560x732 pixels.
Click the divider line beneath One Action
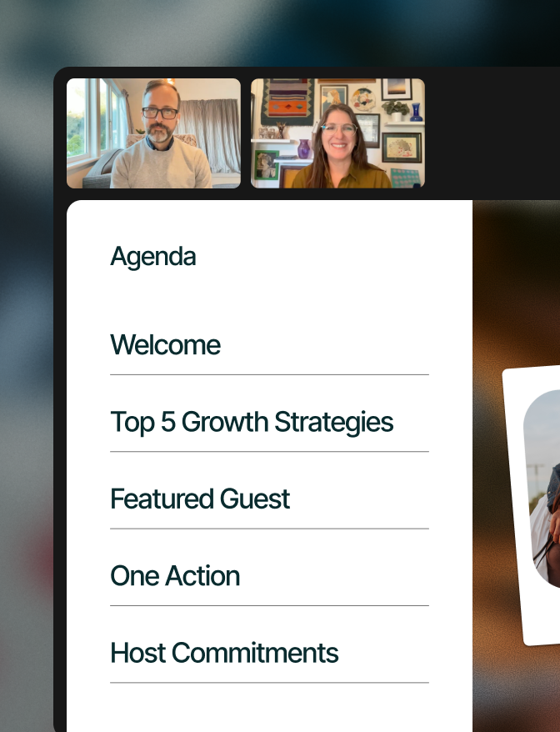click(269, 605)
